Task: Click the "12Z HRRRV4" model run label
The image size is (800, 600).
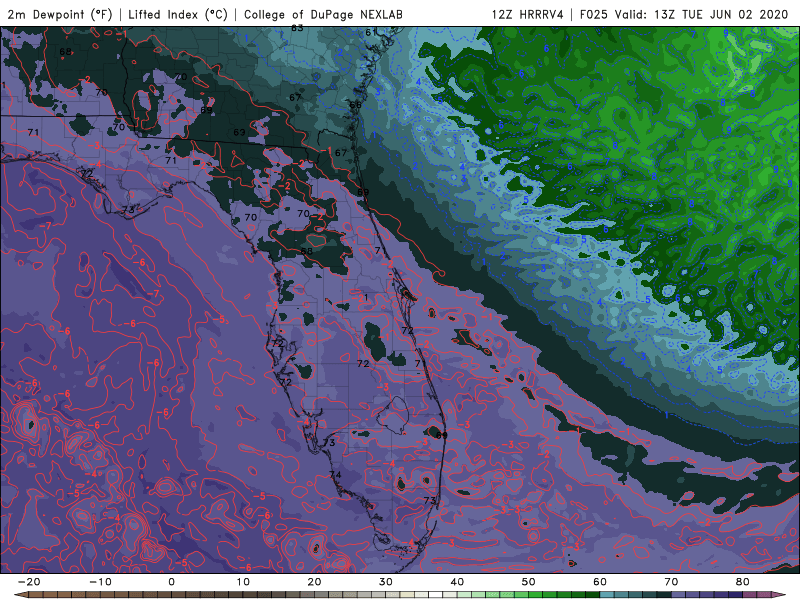Action: [x=527, y=14]
